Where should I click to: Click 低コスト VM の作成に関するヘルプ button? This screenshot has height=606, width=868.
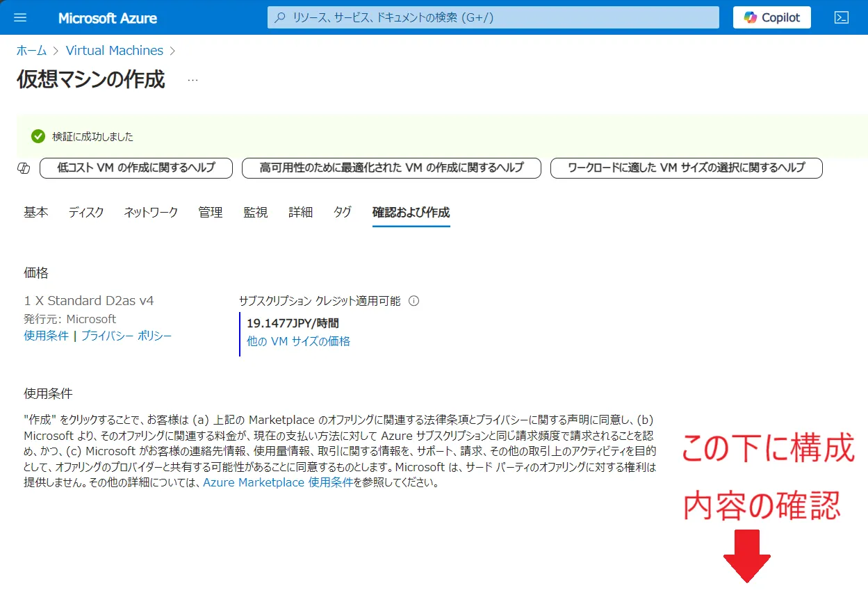136,168
